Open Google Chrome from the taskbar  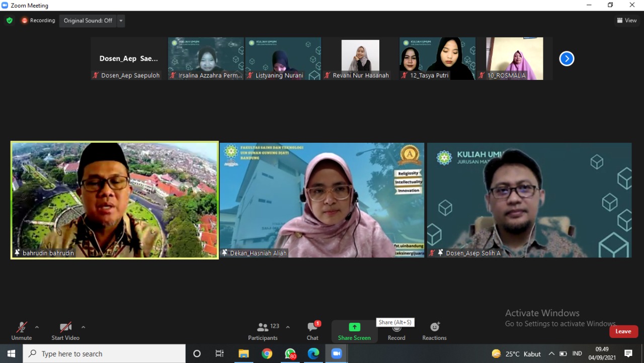tap(267, 353)
